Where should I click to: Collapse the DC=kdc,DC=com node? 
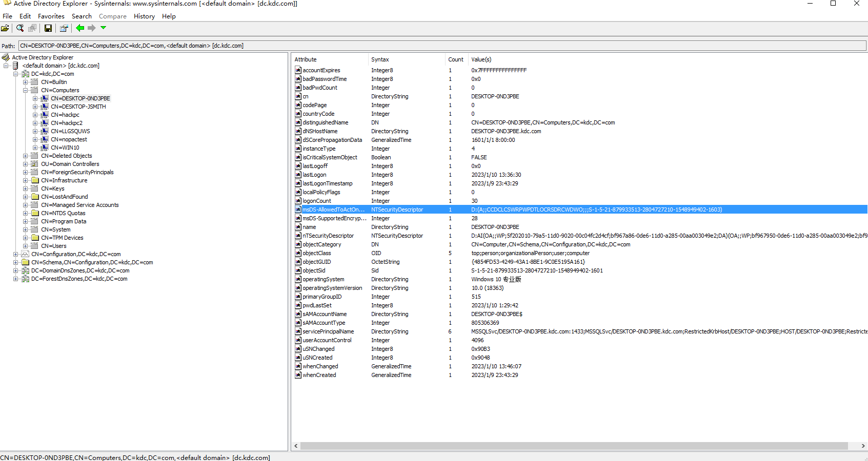point(16,74)
